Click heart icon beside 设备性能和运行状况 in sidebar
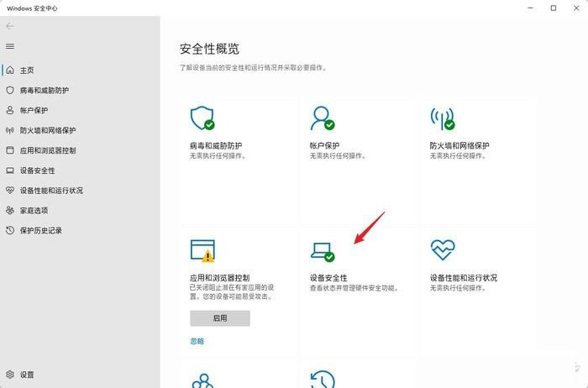 click(10, 191)
